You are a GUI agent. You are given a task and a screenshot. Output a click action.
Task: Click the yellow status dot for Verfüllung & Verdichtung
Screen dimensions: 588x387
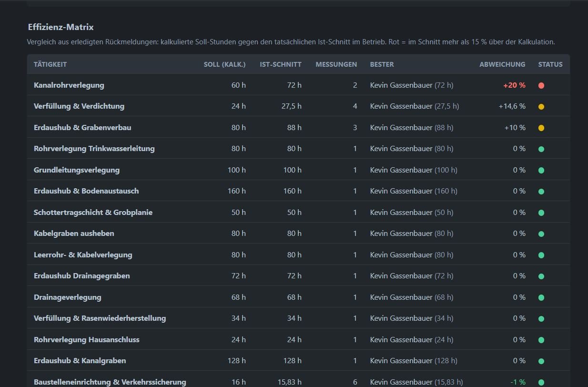point(541,107)
